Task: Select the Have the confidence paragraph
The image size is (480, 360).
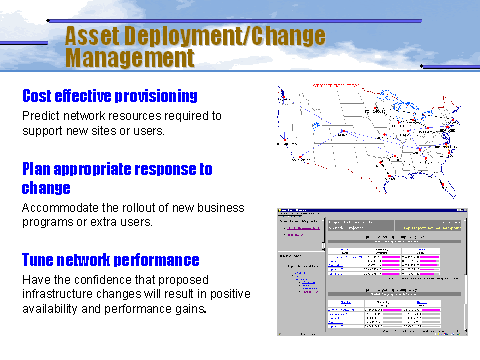Action: tap(136, 294)
